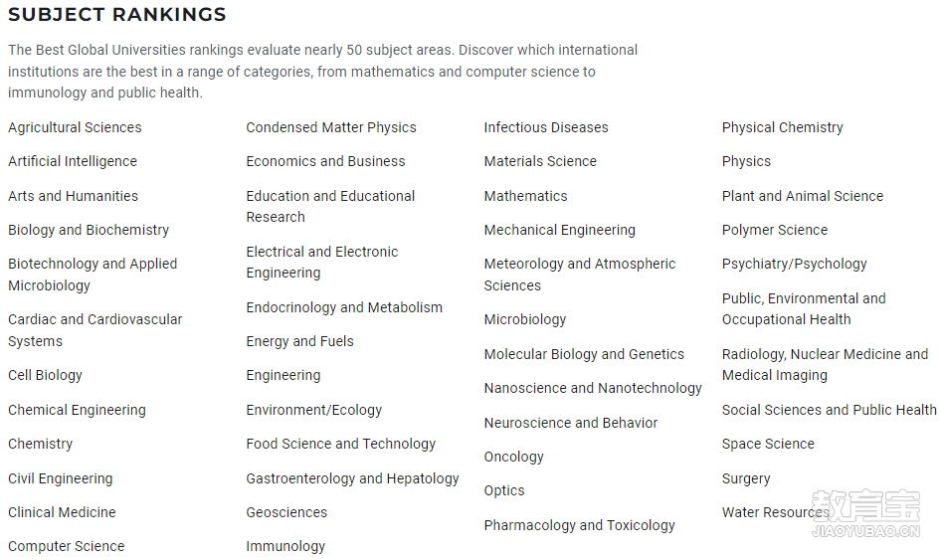Open Economics and Business rankings
Screen dimensions: 941x560
(x=326, y=161)
